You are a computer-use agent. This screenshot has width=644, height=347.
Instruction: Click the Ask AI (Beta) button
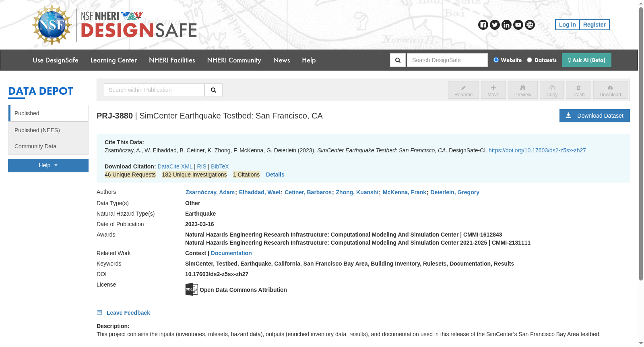(586, 60)
